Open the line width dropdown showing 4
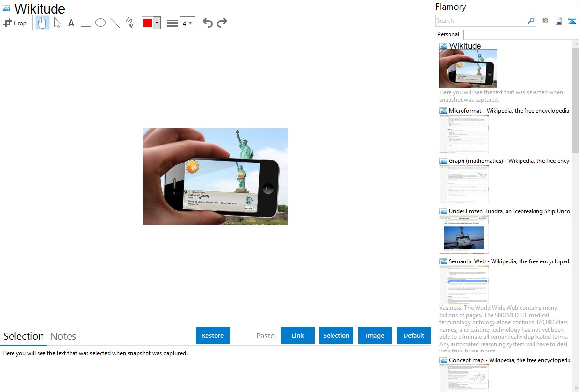The height and width of the screenshot is (392, 579). click(188, 23)
